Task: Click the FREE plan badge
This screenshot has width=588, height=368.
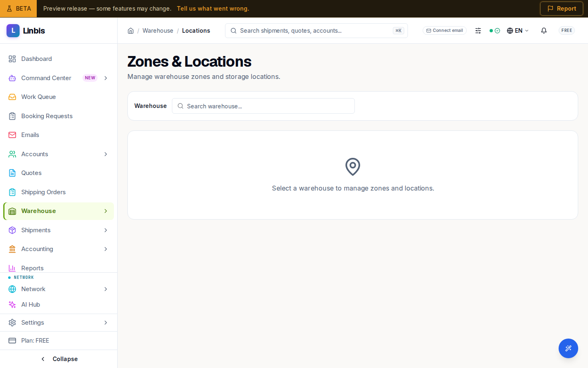Action: pyautogui.click(x=567, y=31)
